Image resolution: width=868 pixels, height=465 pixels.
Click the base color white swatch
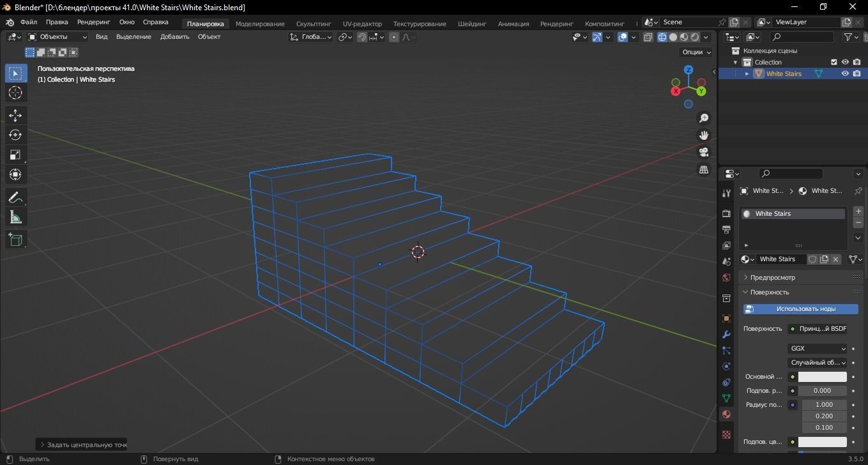point(822,377)
